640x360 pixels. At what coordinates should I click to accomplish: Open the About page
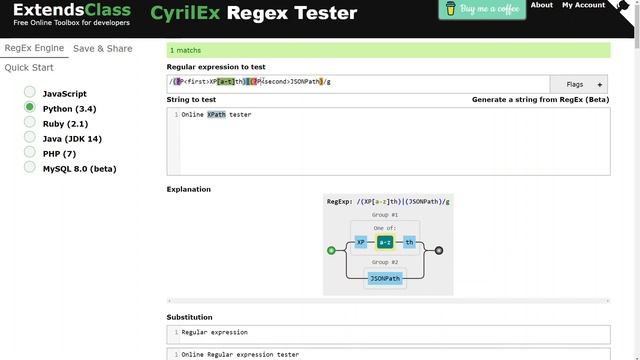[542, 5]
